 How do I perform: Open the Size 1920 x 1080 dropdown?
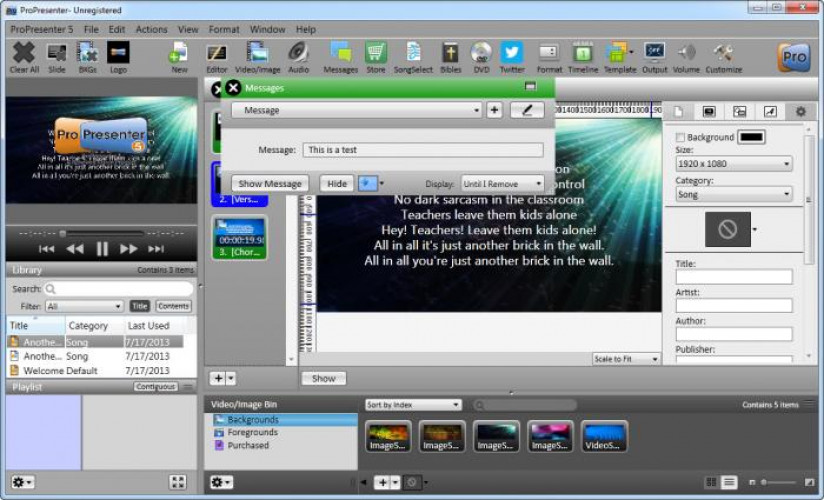734,164
